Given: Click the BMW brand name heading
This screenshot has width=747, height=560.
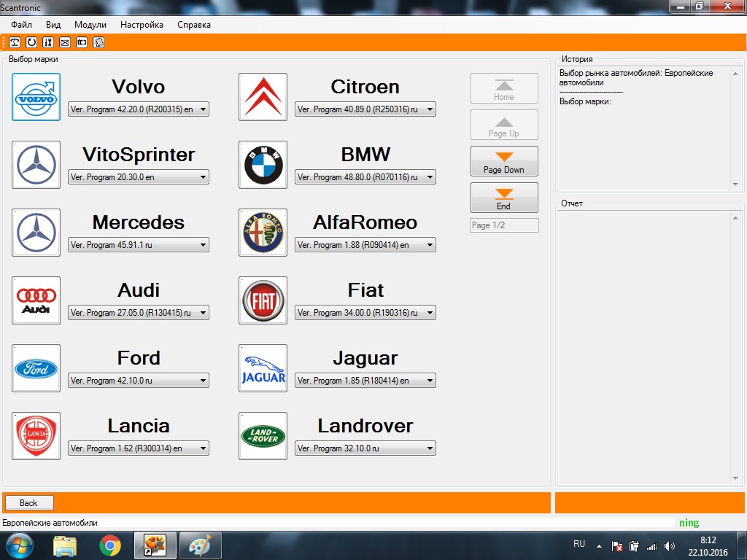Looking at the screenshot, I should (365, 155).
